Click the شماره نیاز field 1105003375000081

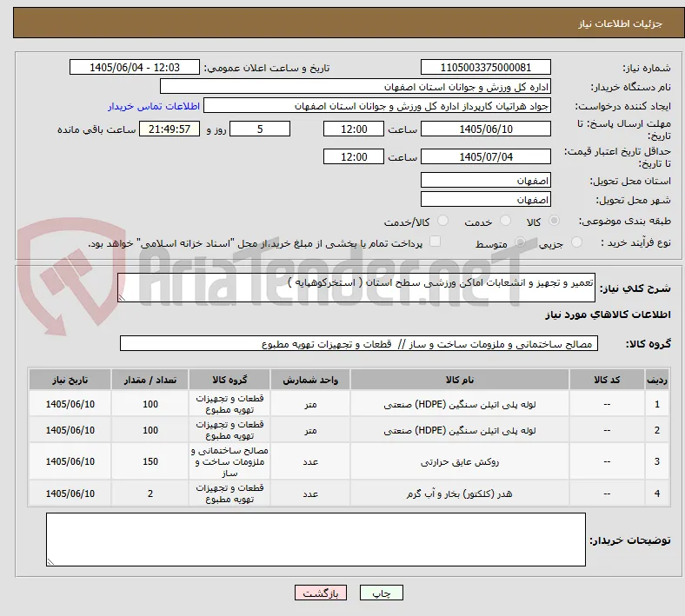486,67
